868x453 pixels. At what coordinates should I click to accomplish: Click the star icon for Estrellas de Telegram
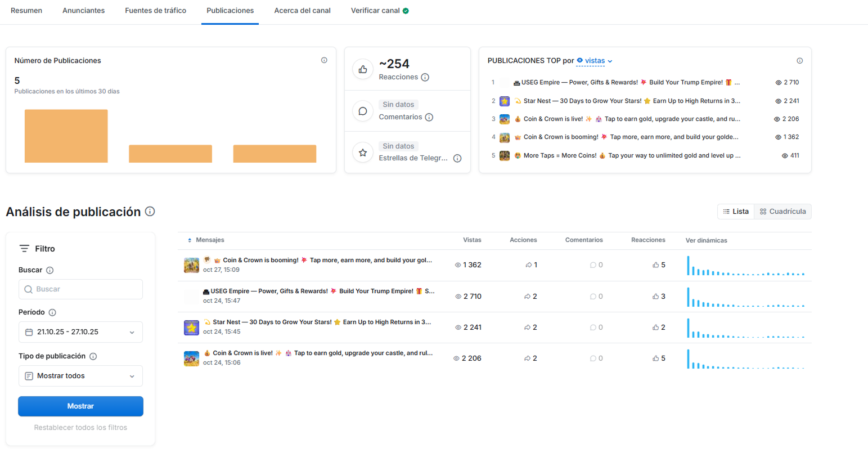pyautogui.click(x=363, y=153)
